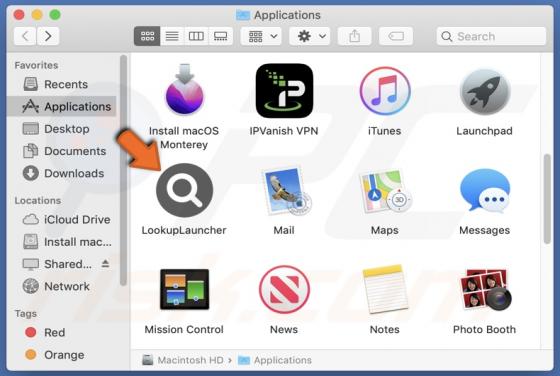
Task: Select Applications in the sidebar
Action: click(61, 106)
